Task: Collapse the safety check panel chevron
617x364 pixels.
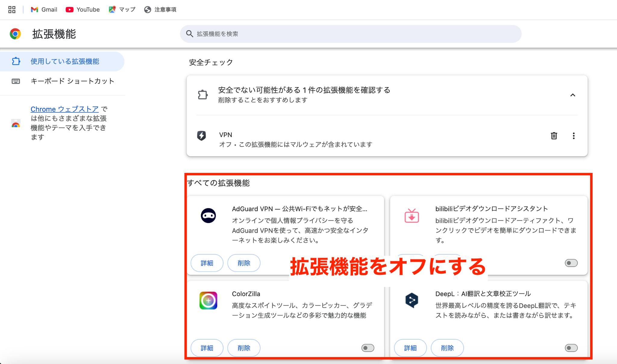Action: coord(573,95)
